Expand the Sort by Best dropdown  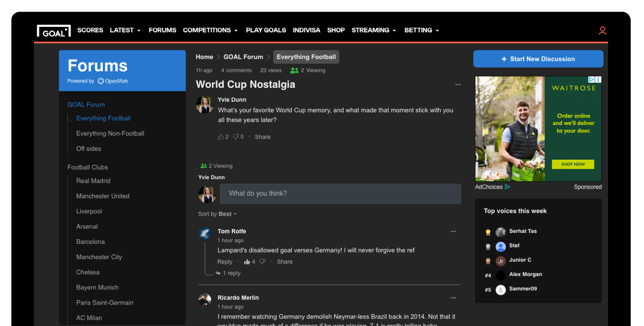coord(218,214)
